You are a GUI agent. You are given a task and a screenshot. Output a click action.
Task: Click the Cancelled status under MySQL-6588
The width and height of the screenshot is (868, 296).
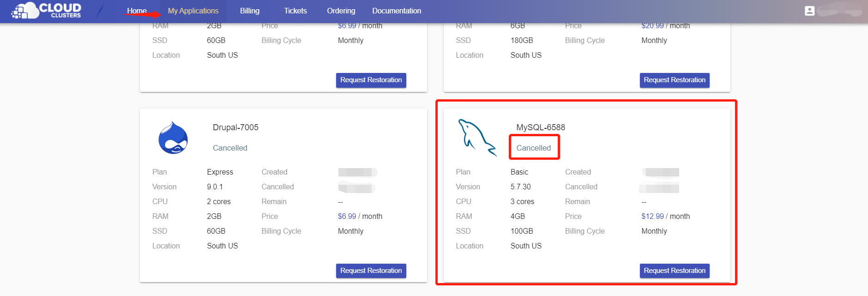(x=534, y=148)
